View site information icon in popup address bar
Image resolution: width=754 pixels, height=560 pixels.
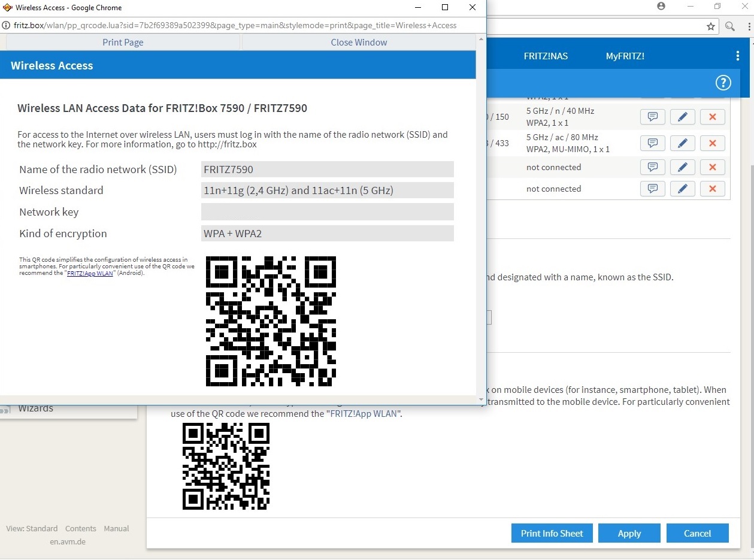[x=6, y=25]
